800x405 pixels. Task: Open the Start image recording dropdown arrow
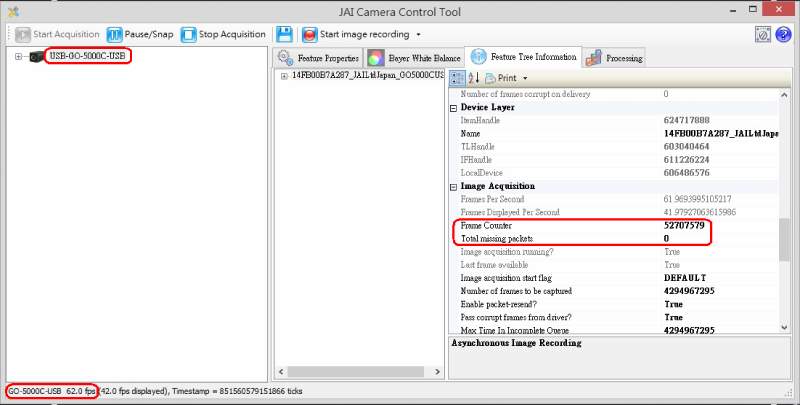(418, 35)
